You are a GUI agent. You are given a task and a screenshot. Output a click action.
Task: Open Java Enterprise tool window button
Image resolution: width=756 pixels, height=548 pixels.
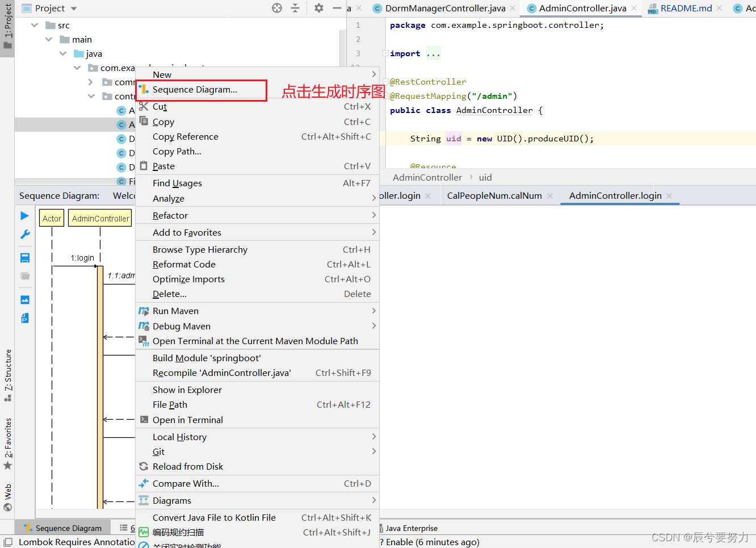(411, 528)
